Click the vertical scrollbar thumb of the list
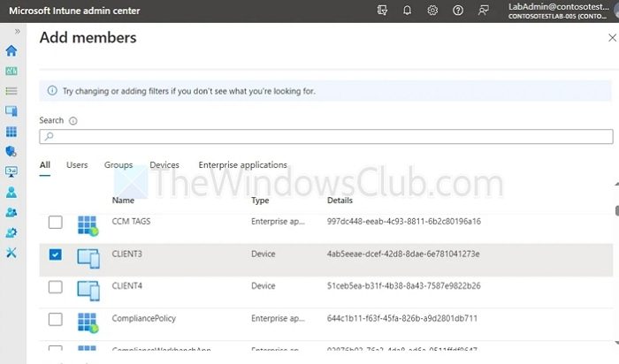619x364 pixels. (x=616, y=210)
